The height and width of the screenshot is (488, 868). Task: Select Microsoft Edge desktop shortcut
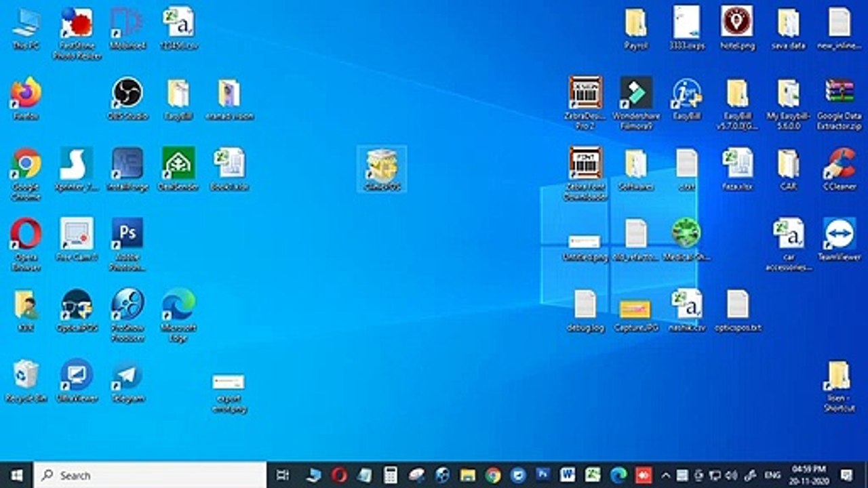click(178, 315)
